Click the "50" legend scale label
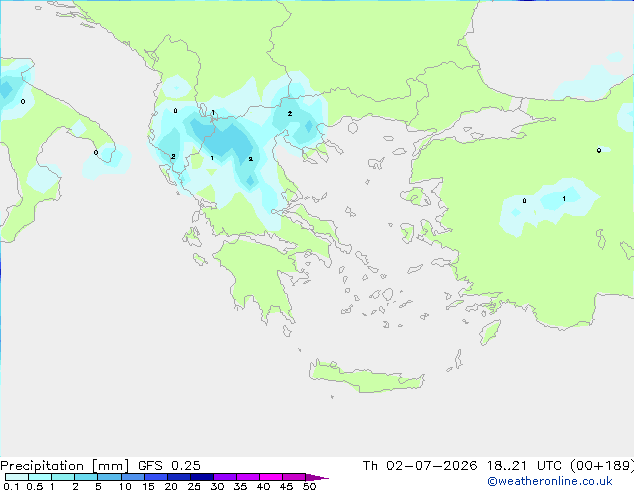Viewport: 634px width, 490px height. pos(309,486)
